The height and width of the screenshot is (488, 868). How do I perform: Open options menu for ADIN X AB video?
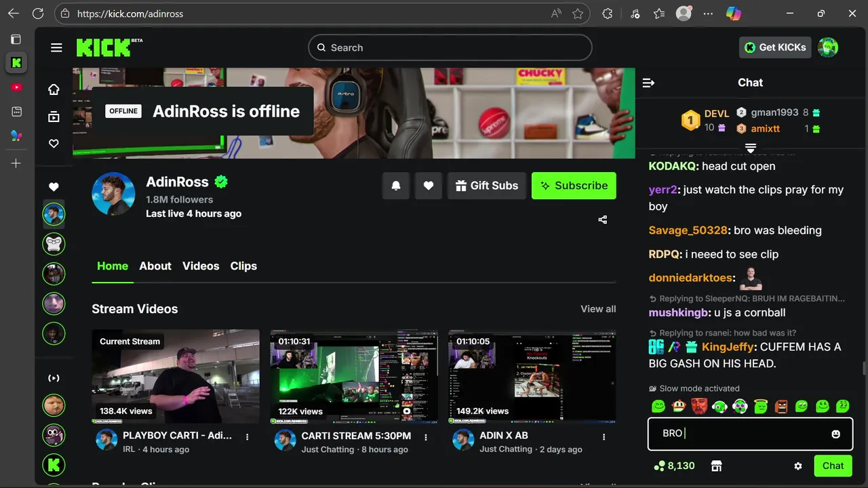point(604,437)
